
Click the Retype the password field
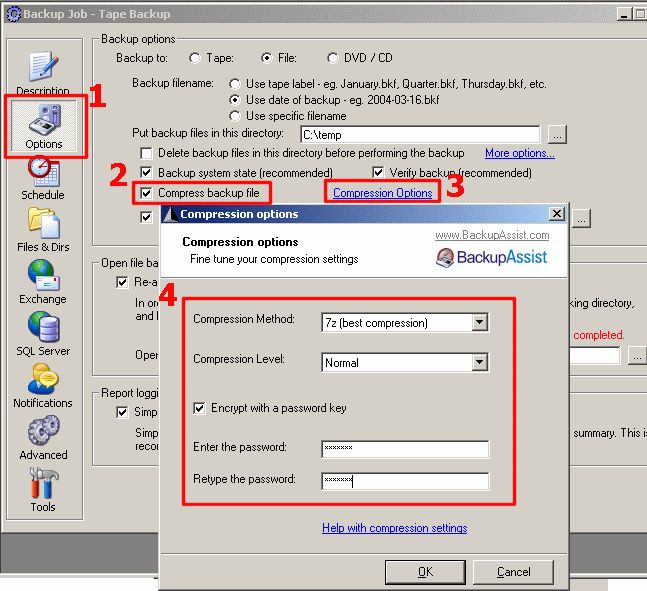coord(405,481)
